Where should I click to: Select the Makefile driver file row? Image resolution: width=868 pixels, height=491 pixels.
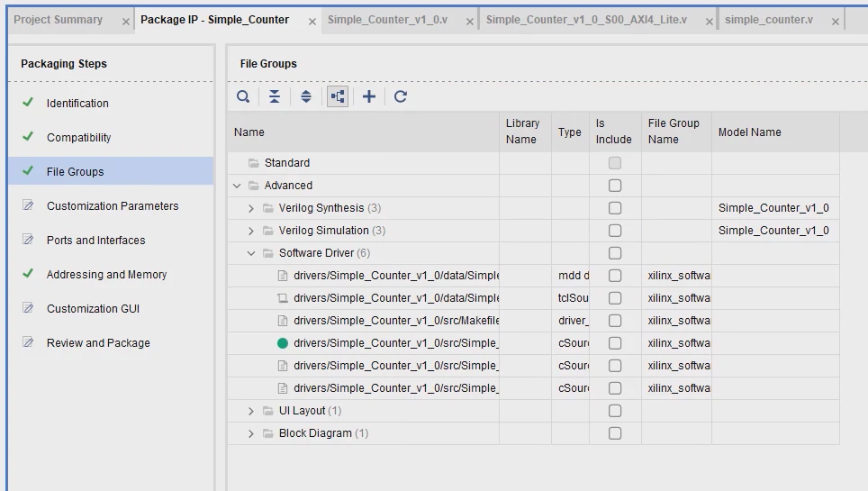396,321
